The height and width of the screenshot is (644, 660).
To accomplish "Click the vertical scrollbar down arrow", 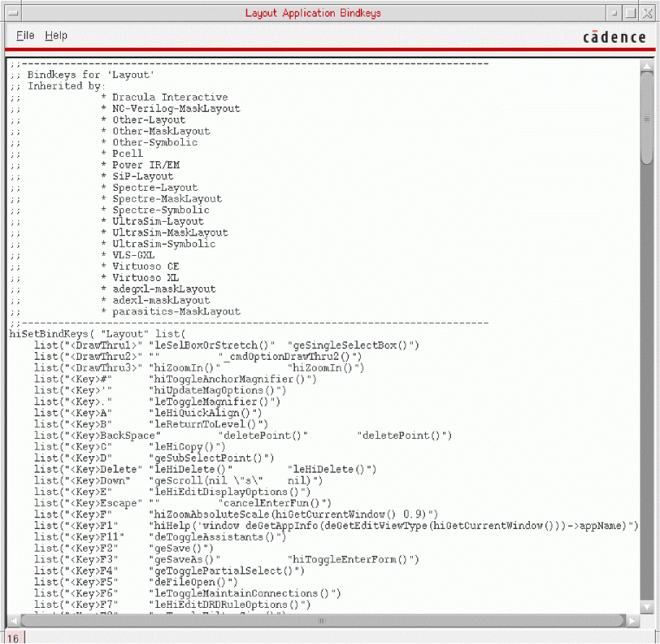I will pos(647,606).
